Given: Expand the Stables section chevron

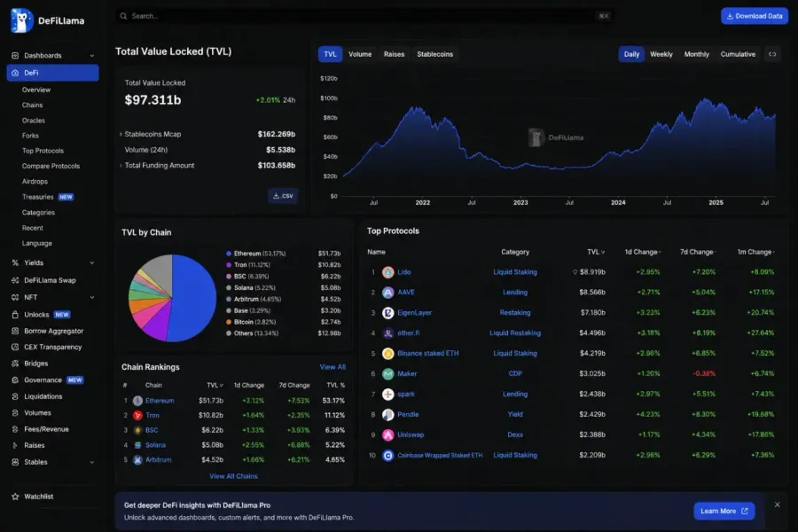Looking at the screenshot, I should (x=92, y=462).
